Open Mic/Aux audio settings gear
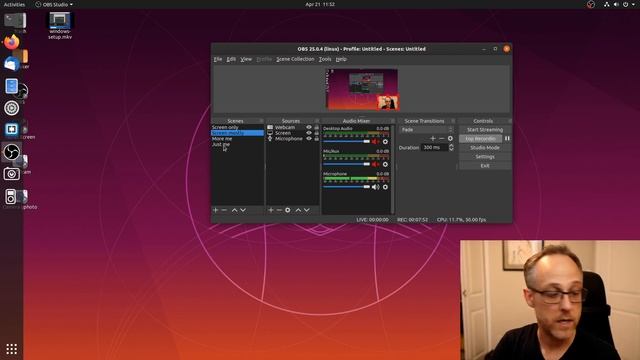The height and width of the screenshot is (360, 640). pos(385,164)
